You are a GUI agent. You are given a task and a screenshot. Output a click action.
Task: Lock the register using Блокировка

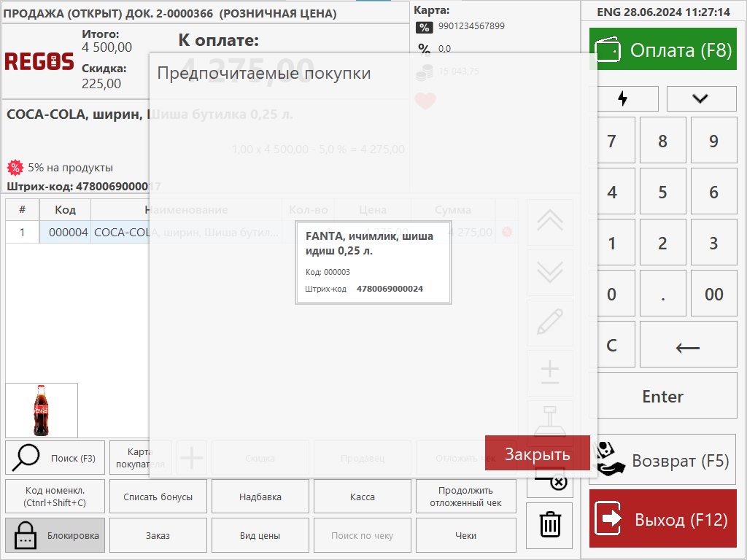[55, 535]
